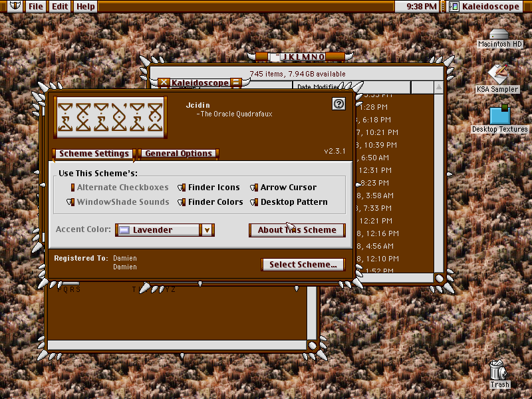This screenshot has width=532, height=399.
Task: Click the Select Scheme... button
Action: 303,265
